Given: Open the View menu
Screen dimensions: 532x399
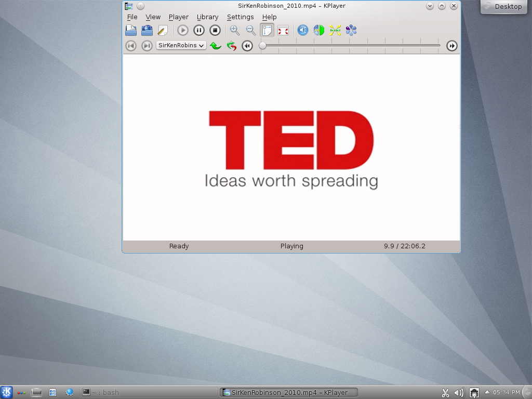Looking at the screenshot, I should (153, 17).
